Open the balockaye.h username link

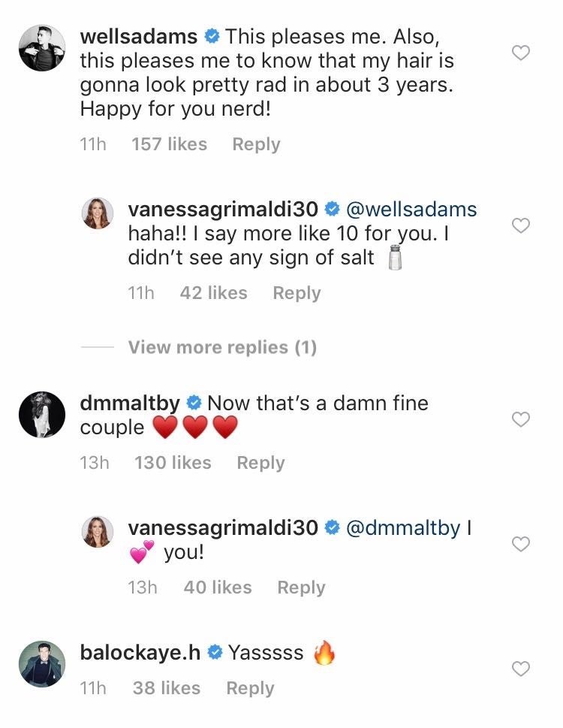[x=140, y=652]
